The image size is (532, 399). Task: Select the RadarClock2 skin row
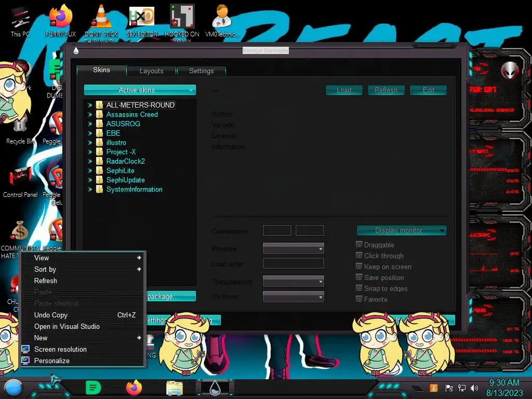126,161
